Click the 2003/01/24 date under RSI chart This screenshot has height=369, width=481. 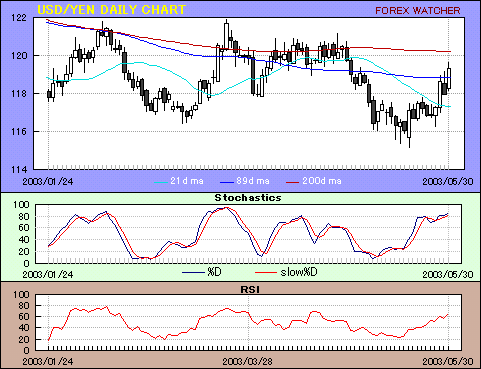point(48,361)
